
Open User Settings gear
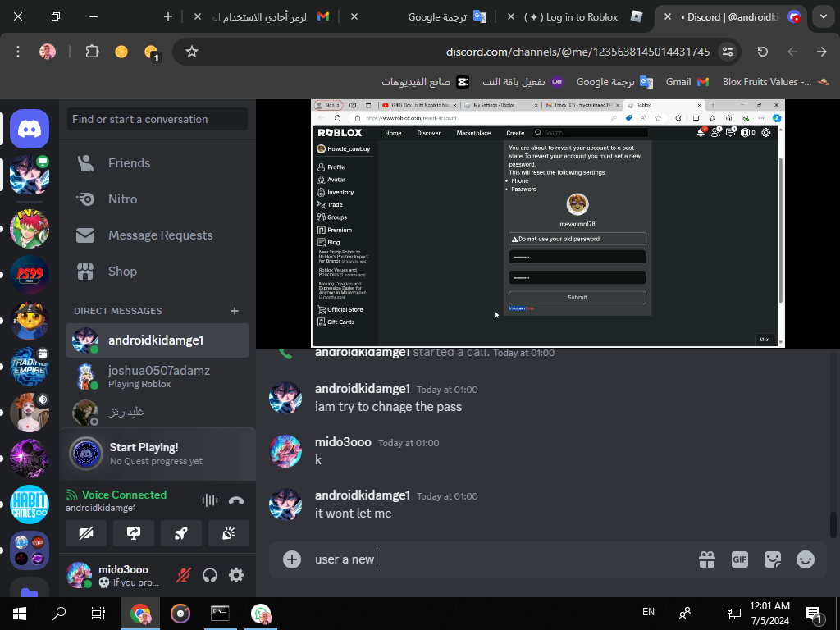(236, 575)
